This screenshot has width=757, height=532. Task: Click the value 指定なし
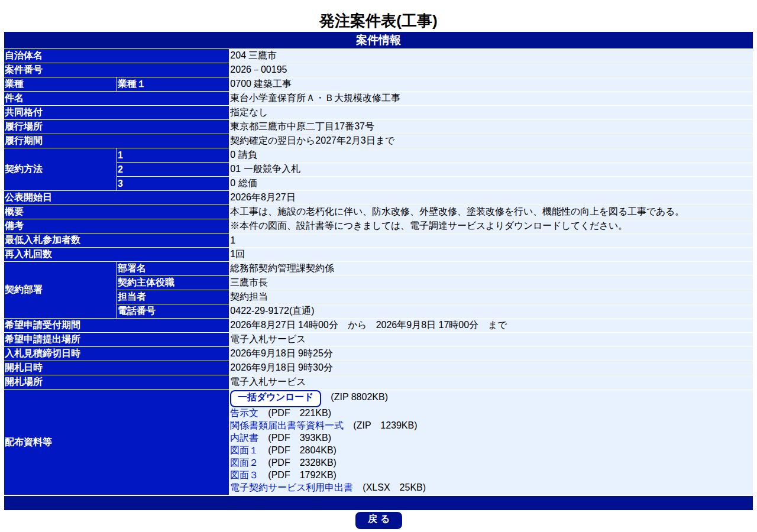(249, 112)
